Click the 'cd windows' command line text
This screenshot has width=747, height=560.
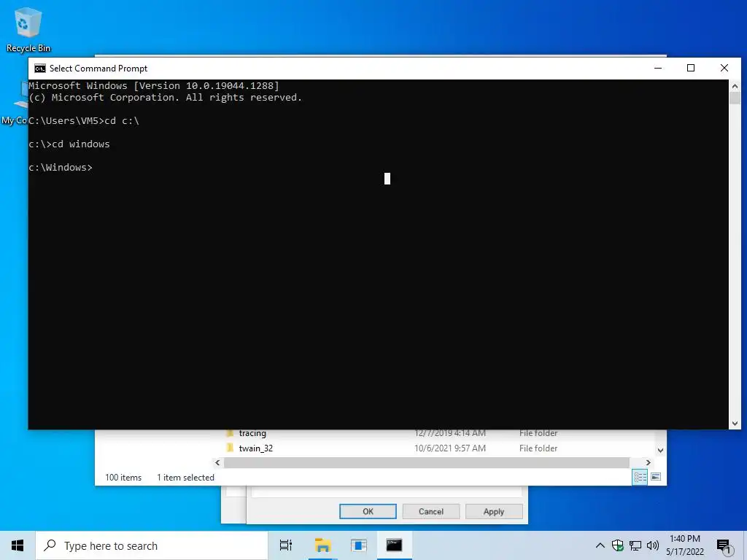tap(81, 144)
